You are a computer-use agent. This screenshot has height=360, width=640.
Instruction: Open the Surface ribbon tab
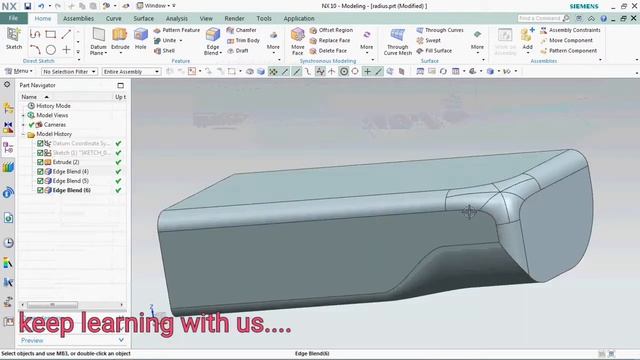[144, 18]
